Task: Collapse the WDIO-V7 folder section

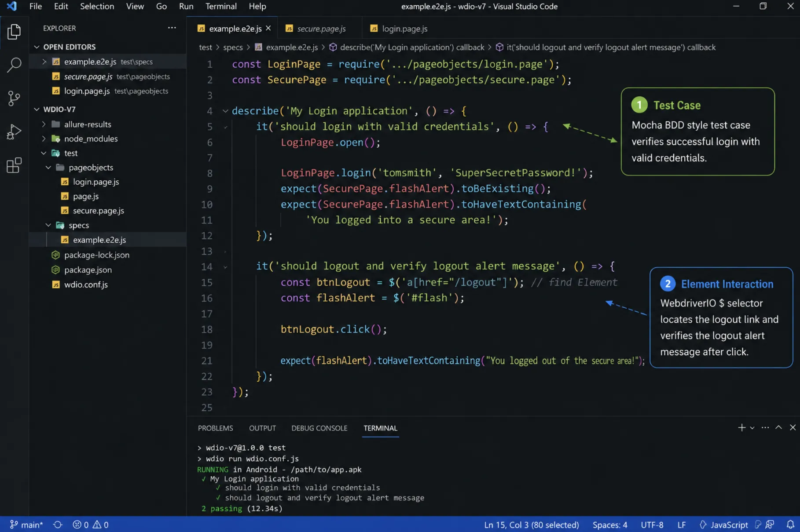Action: 37,109
